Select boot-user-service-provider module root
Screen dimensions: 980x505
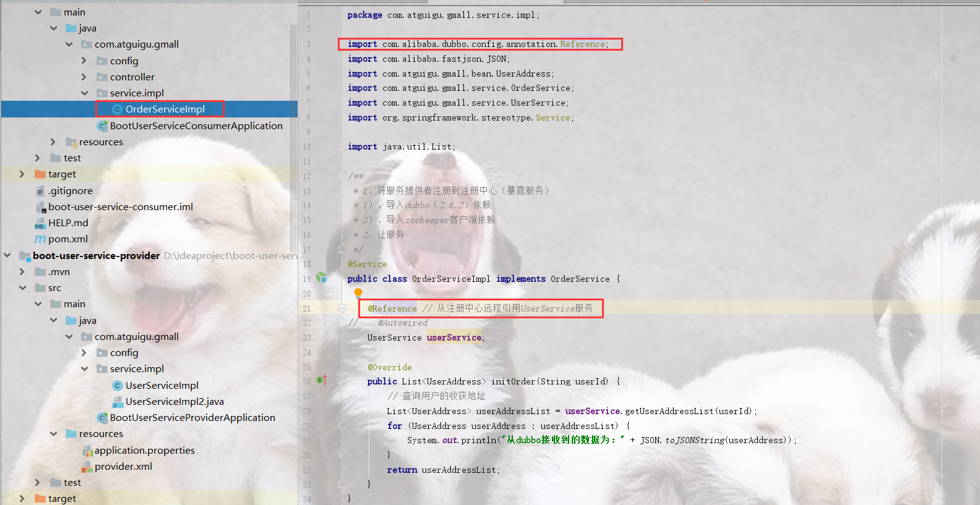click(96, 256)
